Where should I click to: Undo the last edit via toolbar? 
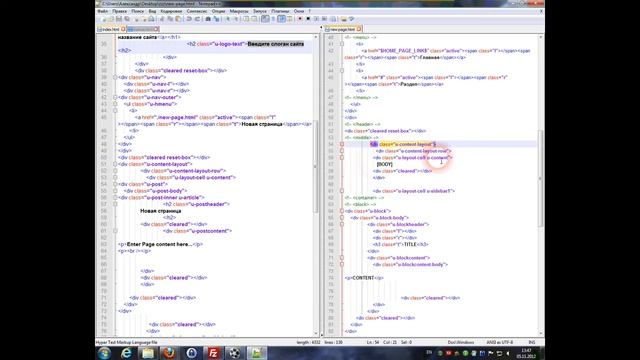click(x=188, y=19)
